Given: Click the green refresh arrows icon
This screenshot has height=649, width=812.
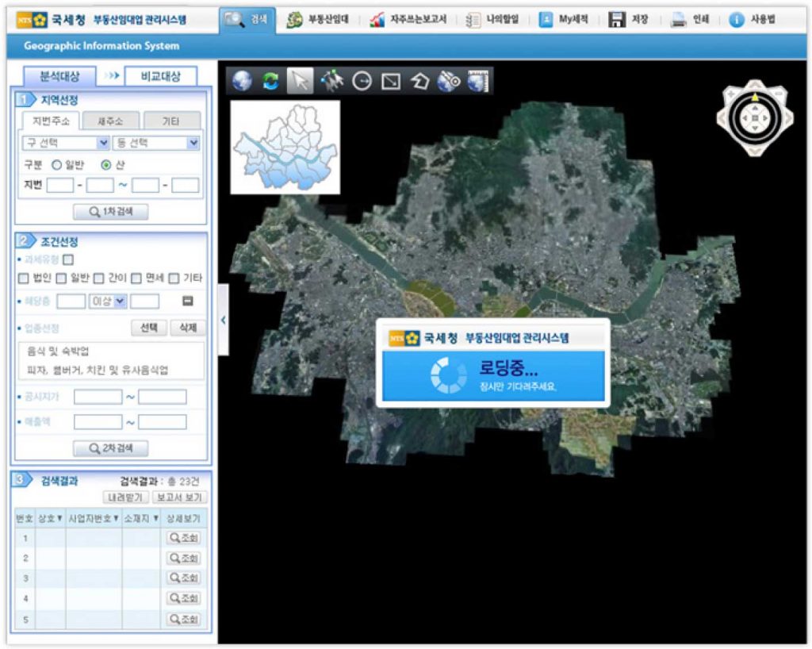Looking at the screenshot, I should pyautogui.click(x=271, y=81).
